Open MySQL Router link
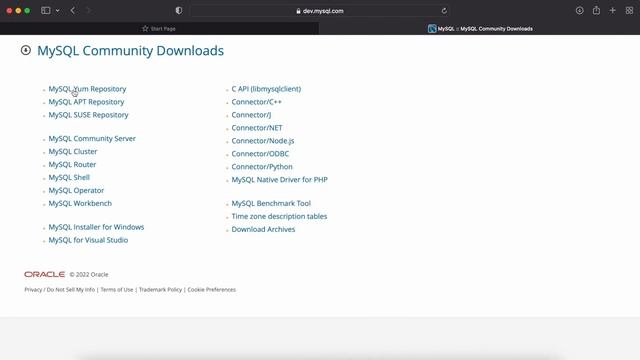Image resolution: width=640 pixels, height=360 pixels. click(x=72, y=164)
